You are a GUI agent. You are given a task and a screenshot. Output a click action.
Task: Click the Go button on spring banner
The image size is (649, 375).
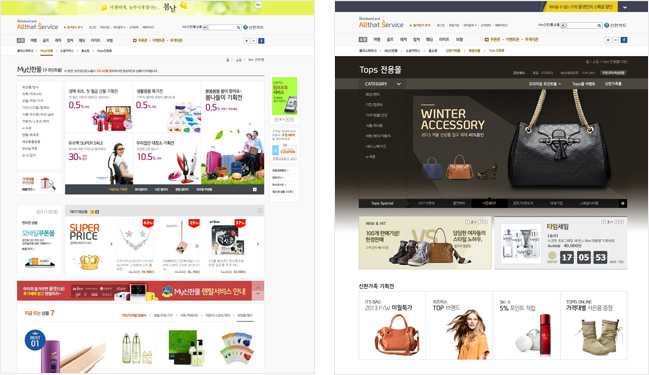[258, 5]
